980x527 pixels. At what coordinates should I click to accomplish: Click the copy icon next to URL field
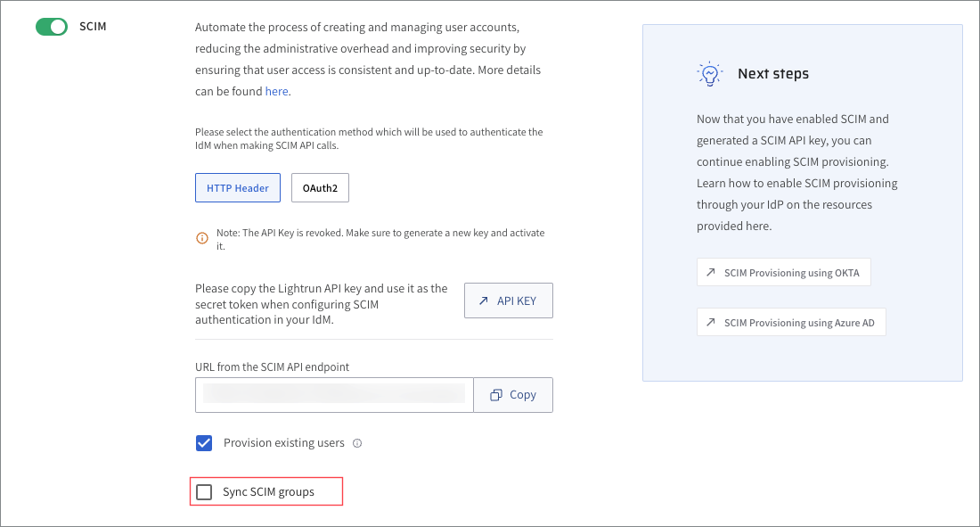497,395
